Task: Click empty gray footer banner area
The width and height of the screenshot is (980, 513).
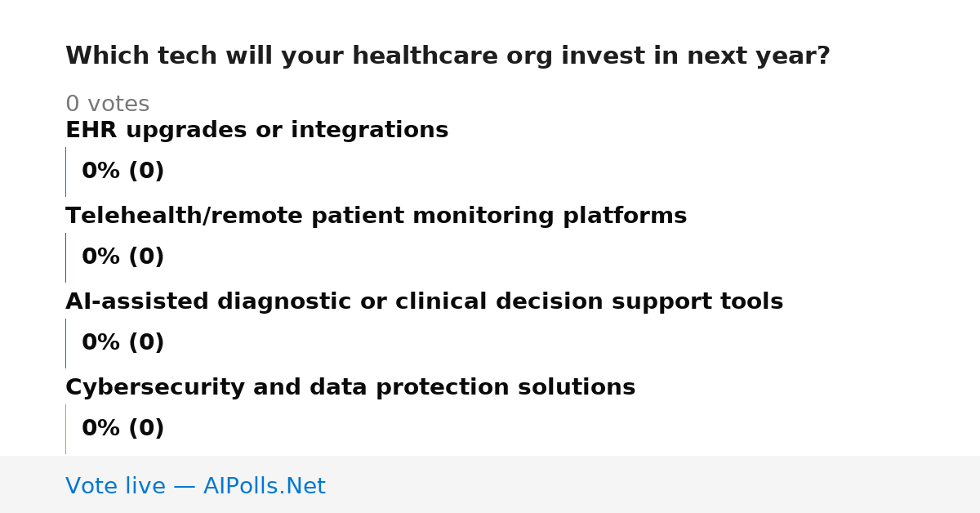Action: 653,484
